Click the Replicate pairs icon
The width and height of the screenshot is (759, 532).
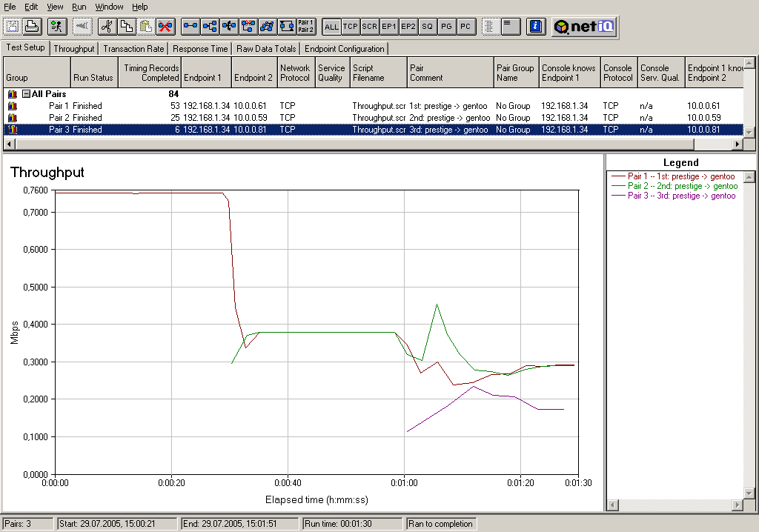(x=267, y=26)
